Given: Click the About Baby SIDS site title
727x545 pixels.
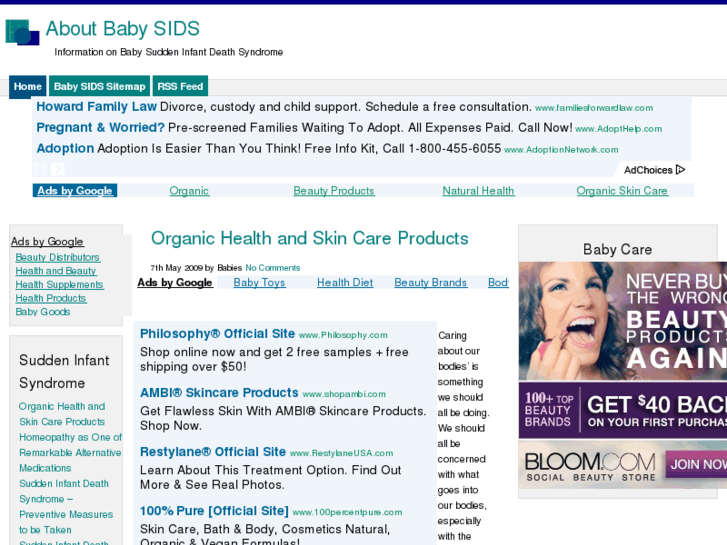Looking at the screenshot, I should tap(123, 28).
